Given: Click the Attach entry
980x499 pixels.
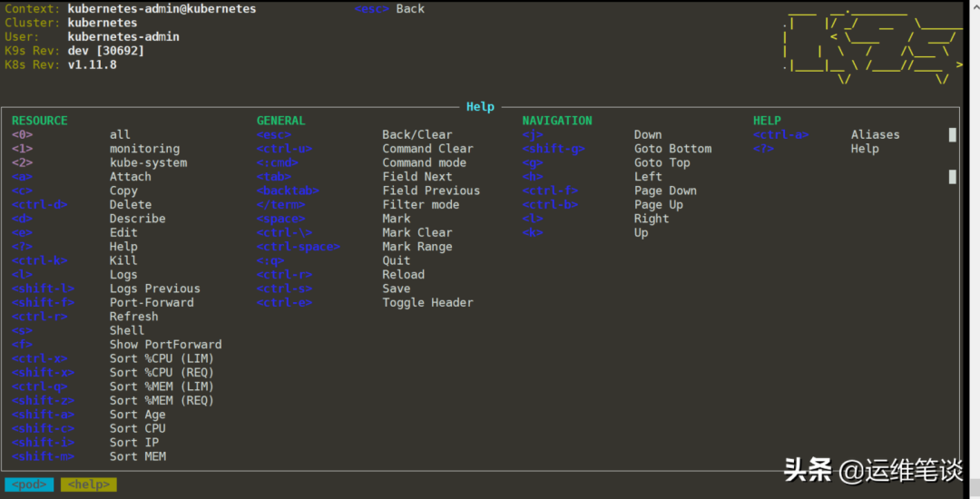Looking at the screenshot, I should [130, 177].
